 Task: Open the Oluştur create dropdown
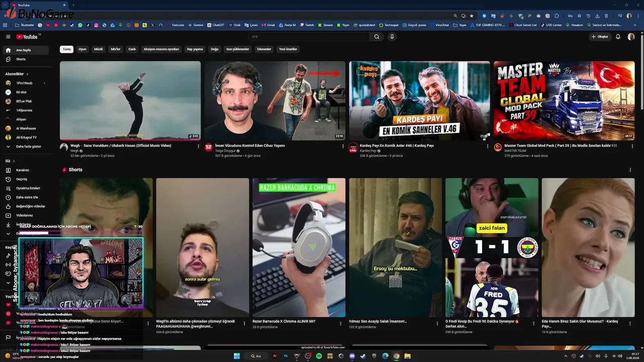click(600, 37)
